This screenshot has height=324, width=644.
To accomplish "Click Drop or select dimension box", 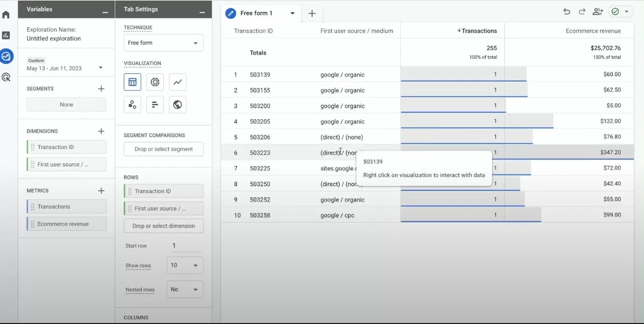I will 163,226.
